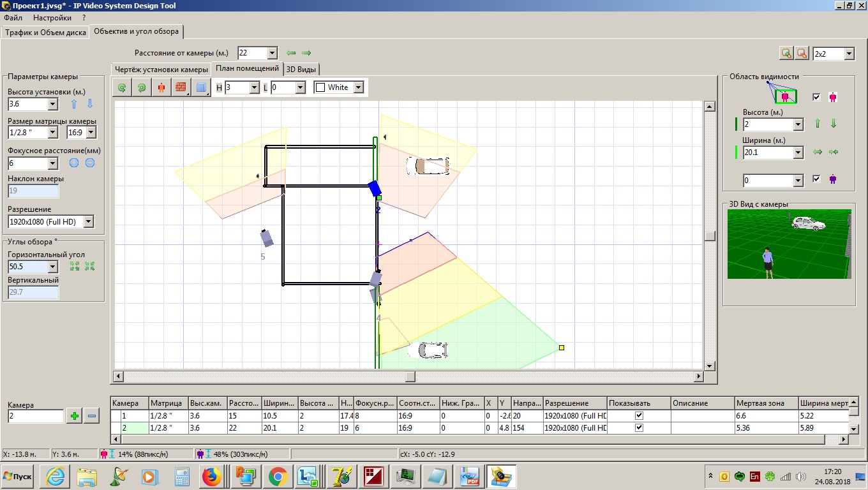Screen dimensions: 868x490
Task: Switch to the 3D Виды tab
Action: coord(301,69)
